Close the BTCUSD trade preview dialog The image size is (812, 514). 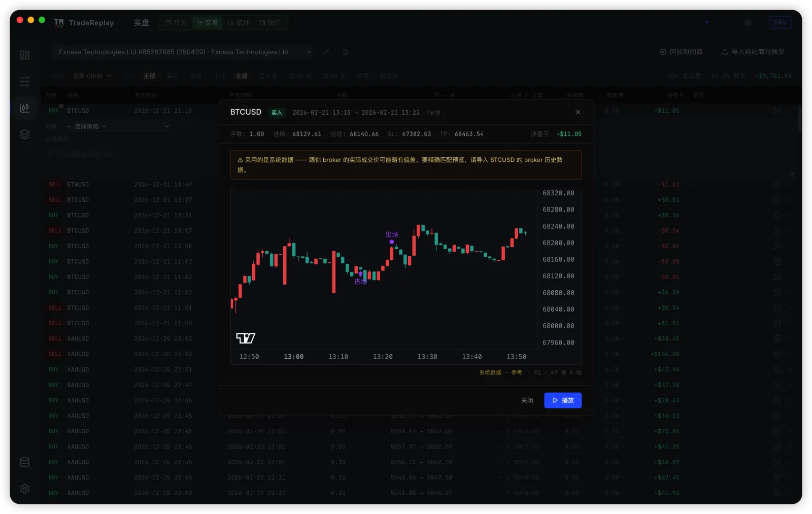pyautogui.click(x=578, y=112)
